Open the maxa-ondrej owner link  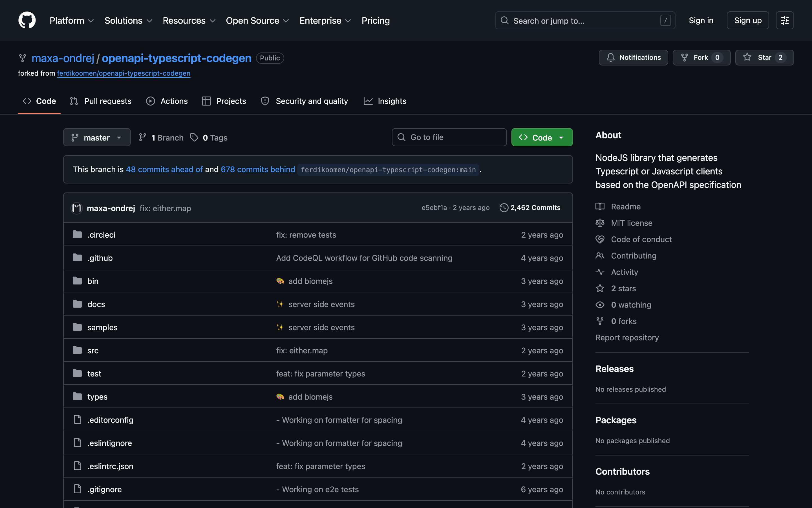[63, 58]
